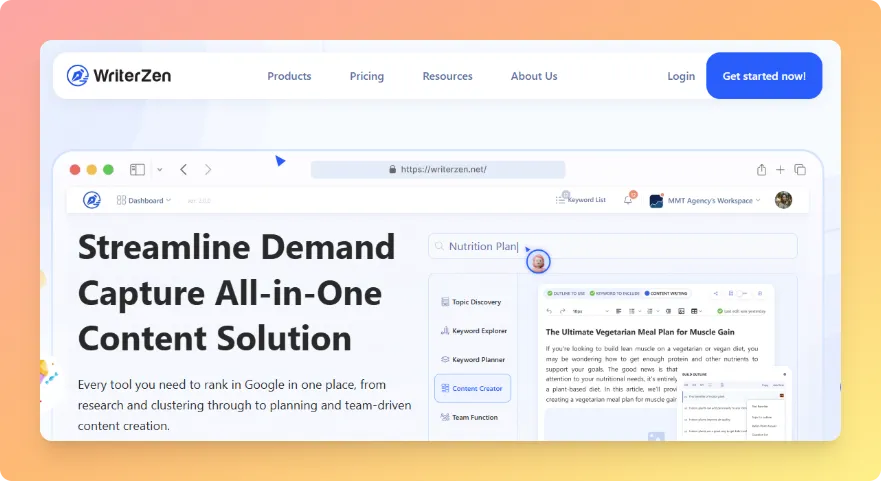Screen dimensions: 881x481
Task: Open the Resources menu
Action: [x=447, y=76]
